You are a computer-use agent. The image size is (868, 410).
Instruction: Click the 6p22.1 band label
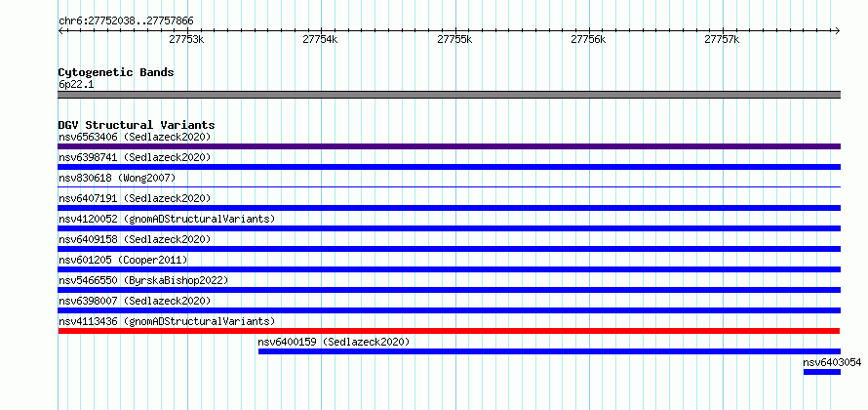point(76,84)
